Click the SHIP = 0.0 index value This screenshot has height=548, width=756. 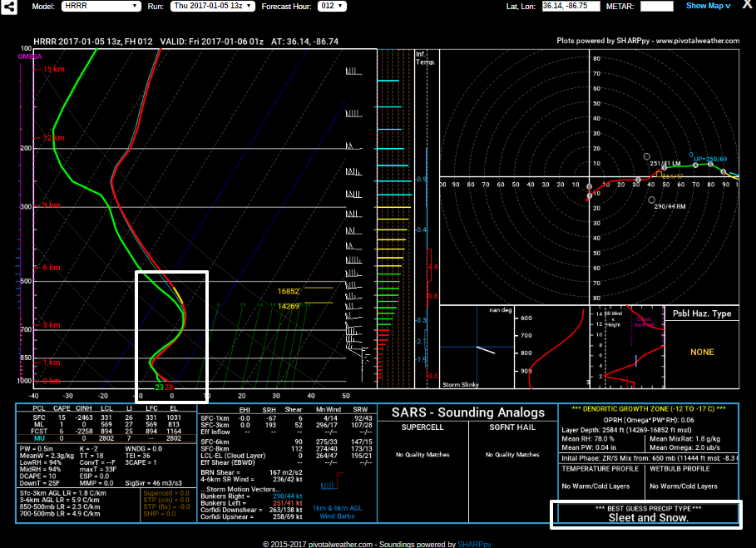(160, 514)
